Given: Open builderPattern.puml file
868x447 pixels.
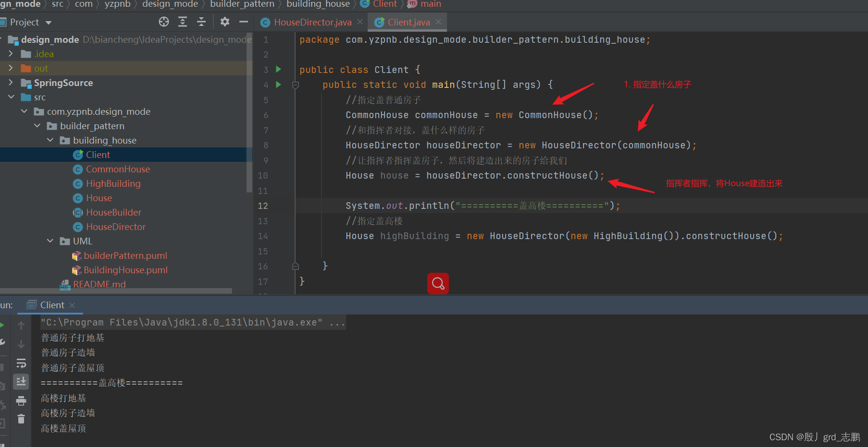Looking at the screenshot, I should tap(125, 255).
